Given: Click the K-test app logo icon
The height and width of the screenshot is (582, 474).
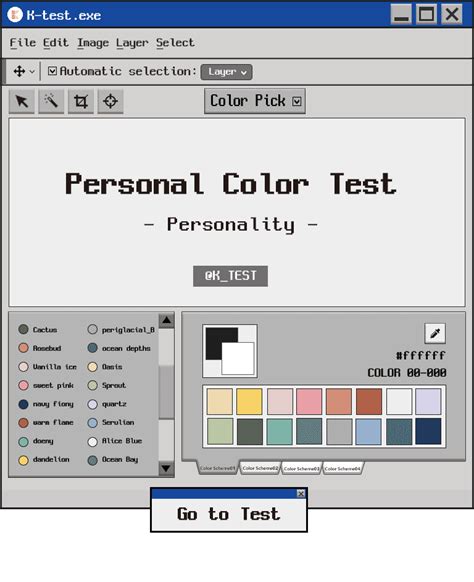Looking at the screenshot, I should tap(15, 15).
